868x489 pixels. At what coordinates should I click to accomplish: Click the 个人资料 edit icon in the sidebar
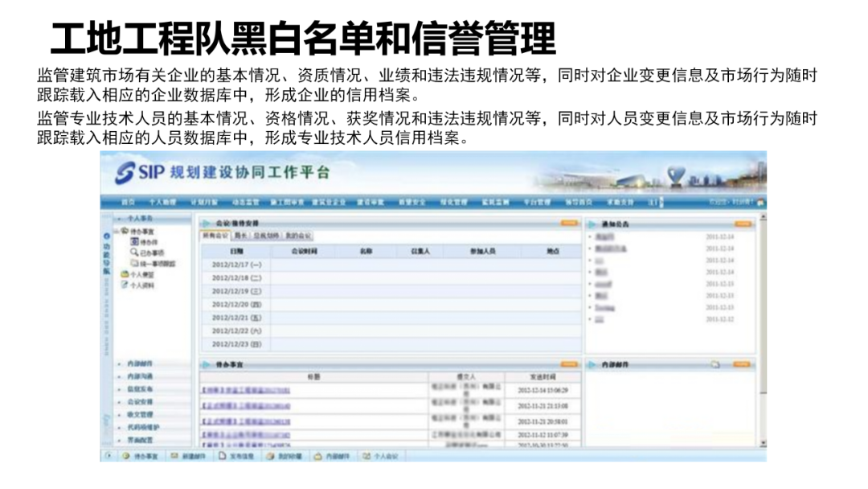pos(124,286)
